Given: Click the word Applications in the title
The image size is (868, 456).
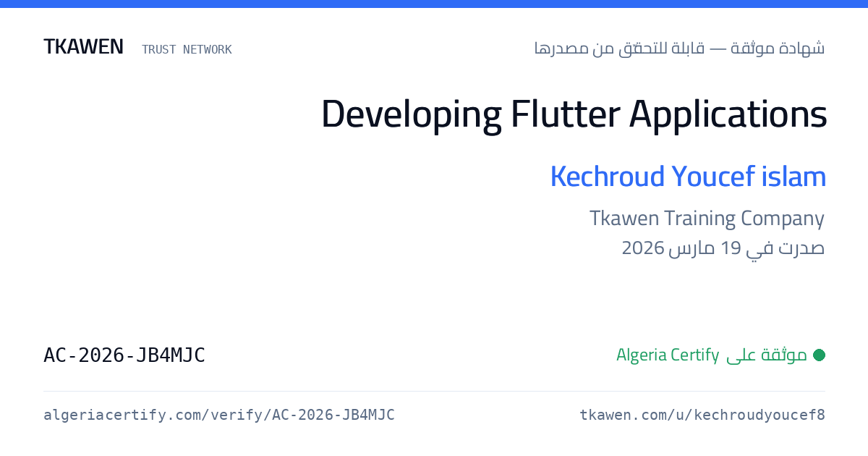Looking at the screenshot, I should pyautogui.click(x=728, y=114).
